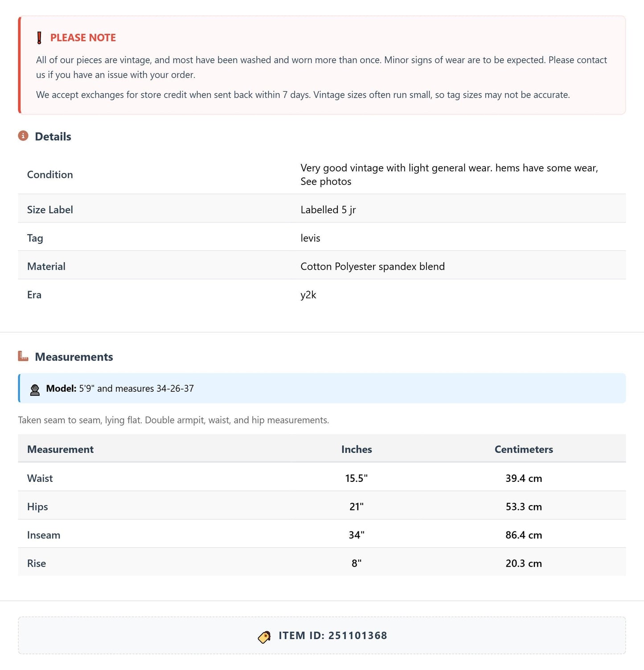
Task: Click the Size Label value Labelled 5 jr
Action: [x=328, y=210]
